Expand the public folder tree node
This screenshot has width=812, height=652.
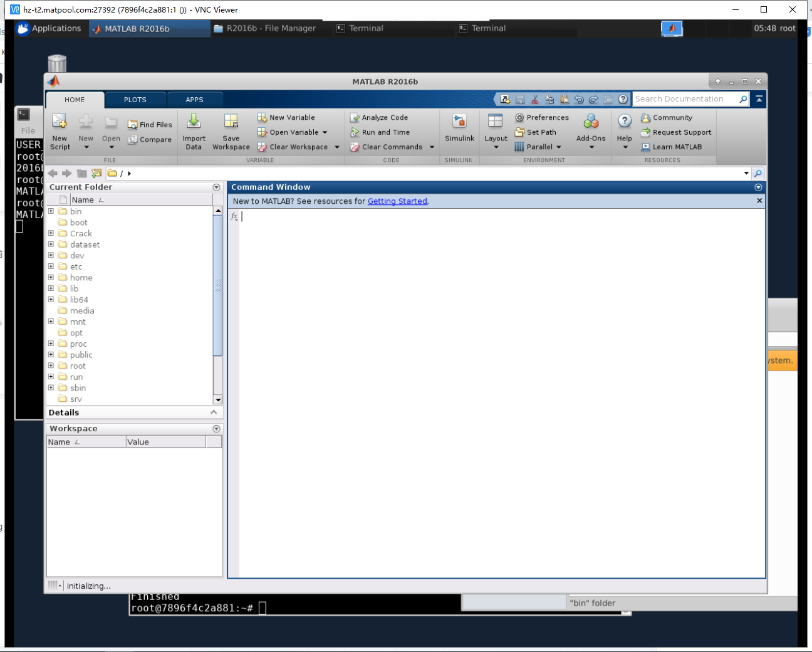coord(51,355)
